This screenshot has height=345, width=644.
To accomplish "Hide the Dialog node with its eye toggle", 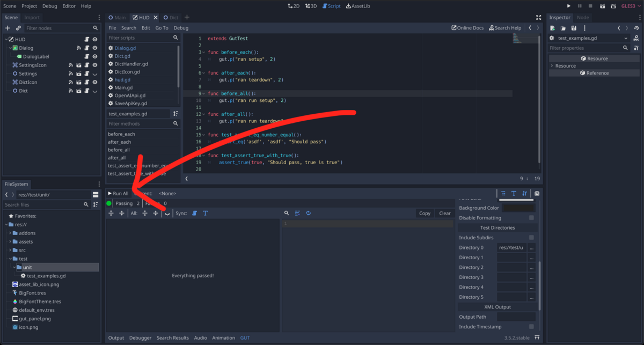I will point(95,48).
